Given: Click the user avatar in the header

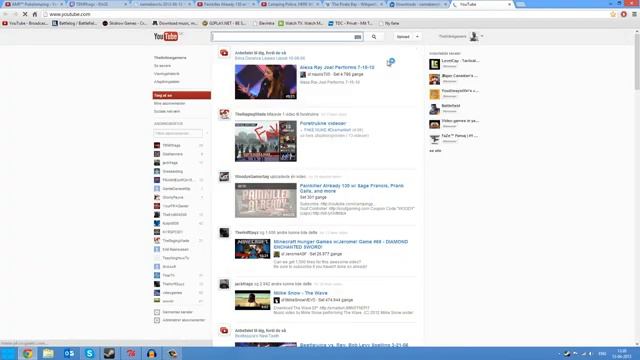Looking at the screenshot, I should click(x=473, y=36).
